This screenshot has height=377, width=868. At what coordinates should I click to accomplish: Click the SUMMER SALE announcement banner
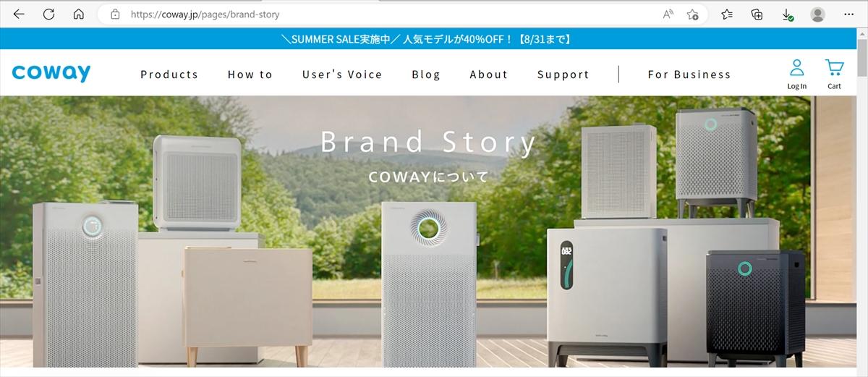point(429,39)
